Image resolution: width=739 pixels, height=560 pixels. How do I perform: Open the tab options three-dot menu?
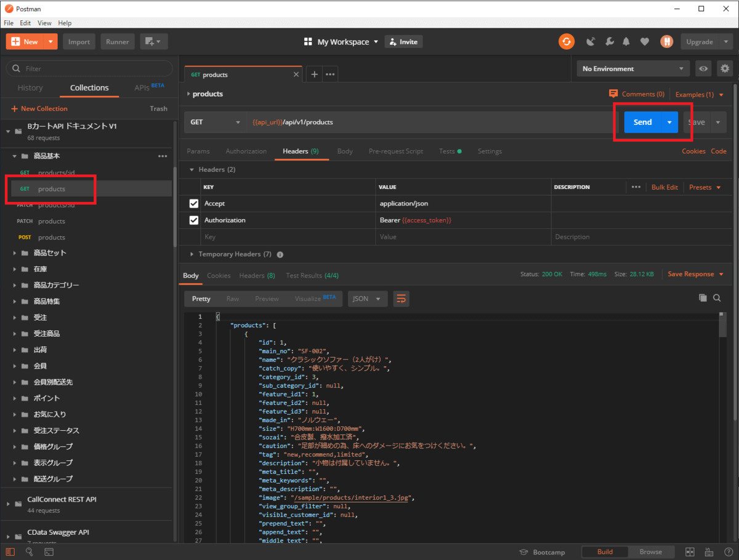click(x=331, y=74)
